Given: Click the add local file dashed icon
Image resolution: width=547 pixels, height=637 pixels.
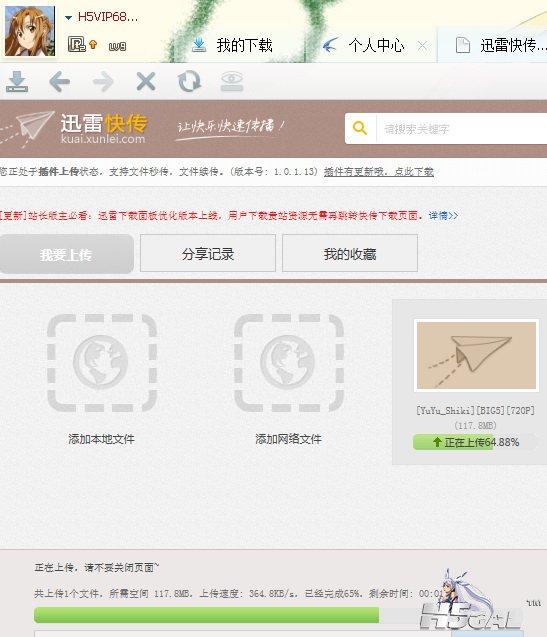Looking at the screenshot, I should click(102, 363).
